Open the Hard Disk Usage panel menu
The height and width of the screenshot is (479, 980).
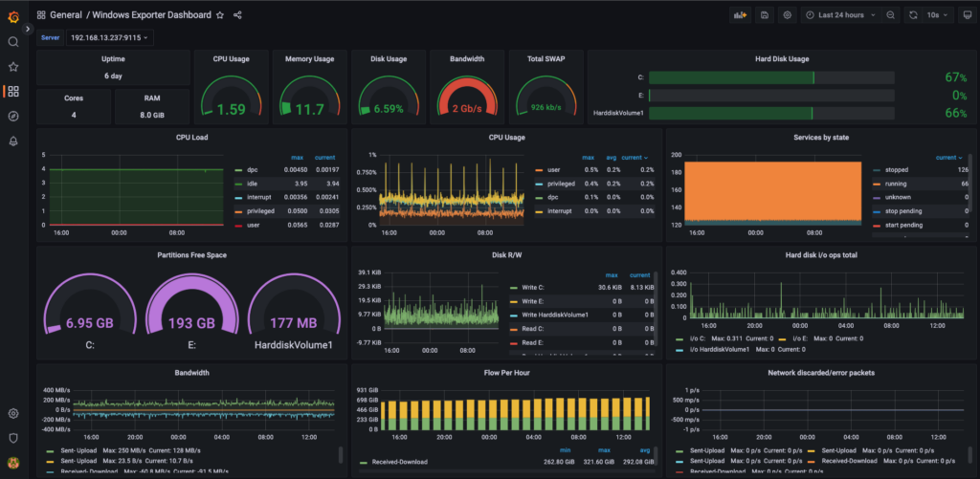(782, 59)
